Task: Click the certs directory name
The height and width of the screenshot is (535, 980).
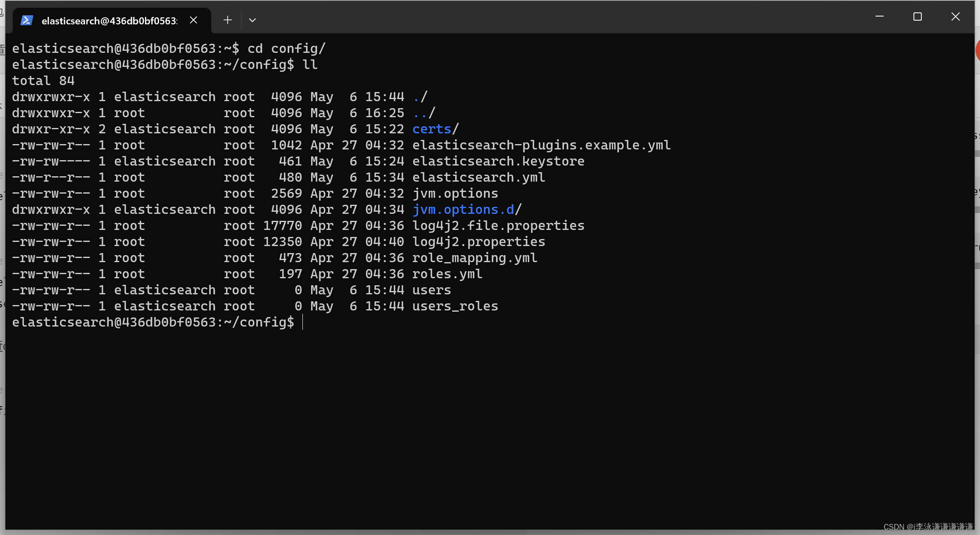Action: click(x=431, y=129)
